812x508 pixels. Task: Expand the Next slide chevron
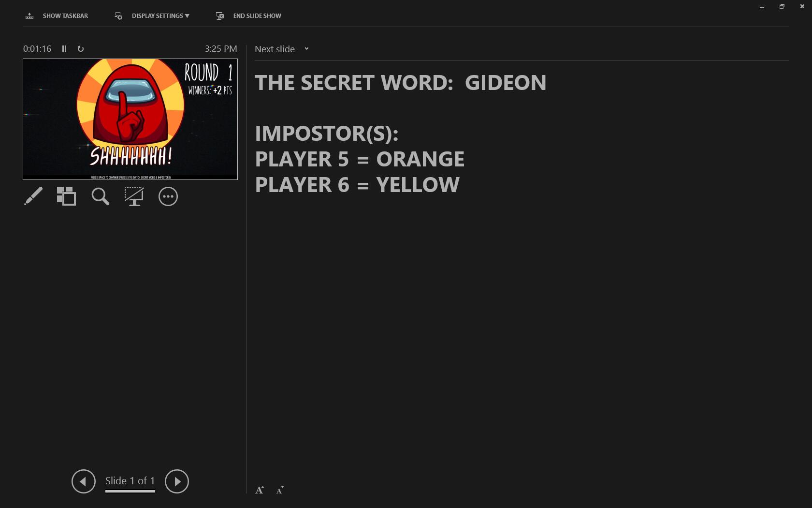click(x=306, y=49)
